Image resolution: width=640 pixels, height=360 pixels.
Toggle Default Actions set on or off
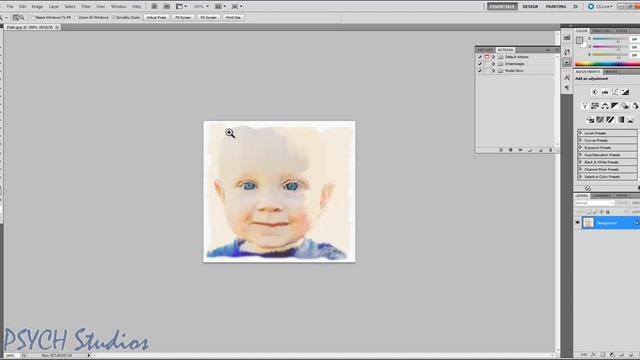pyautogui.click(x=480, y=57)
